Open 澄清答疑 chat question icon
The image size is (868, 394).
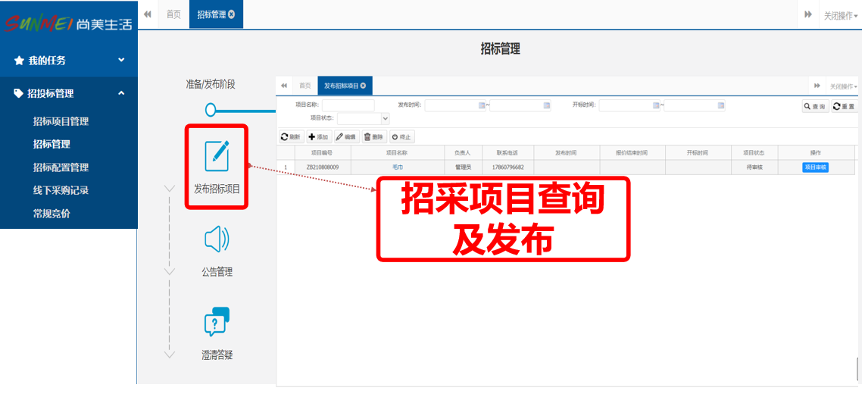point(217,322)
